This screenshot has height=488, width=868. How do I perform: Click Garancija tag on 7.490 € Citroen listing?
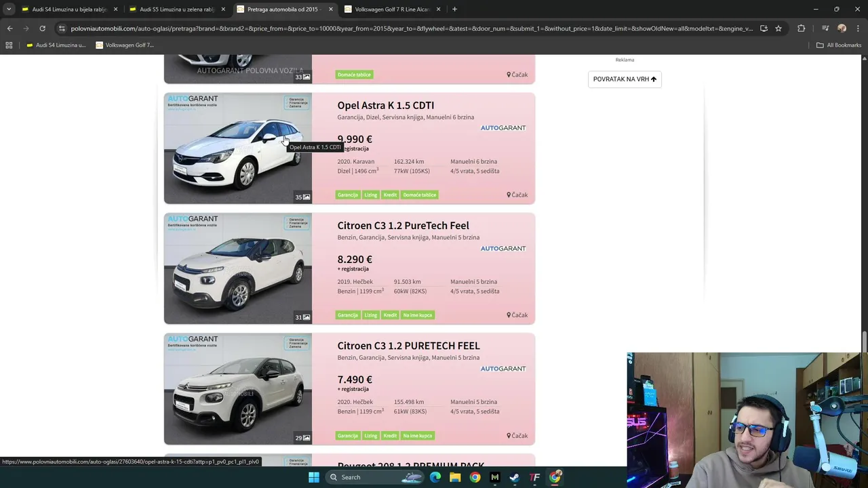point(348,436)
